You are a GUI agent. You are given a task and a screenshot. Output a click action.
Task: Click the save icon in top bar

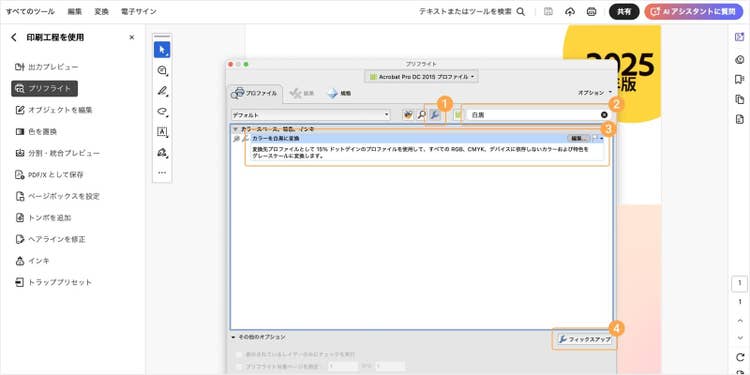click(549, 11)
